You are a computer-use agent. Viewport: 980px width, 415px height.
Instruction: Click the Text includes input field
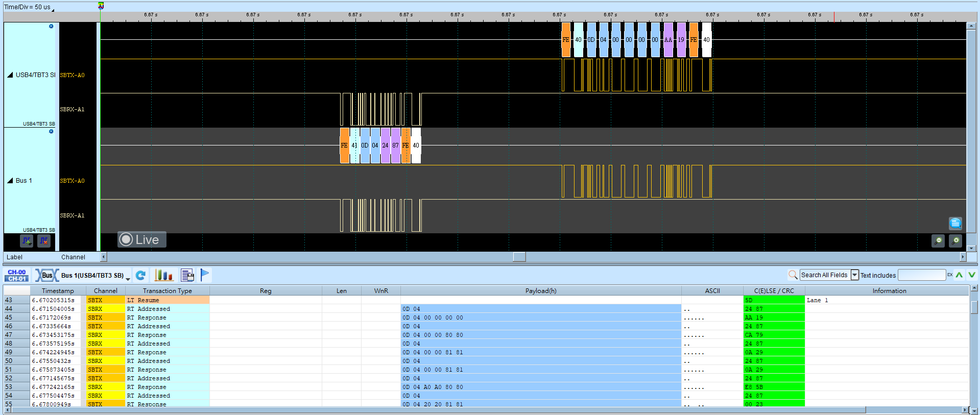[922, 275]
